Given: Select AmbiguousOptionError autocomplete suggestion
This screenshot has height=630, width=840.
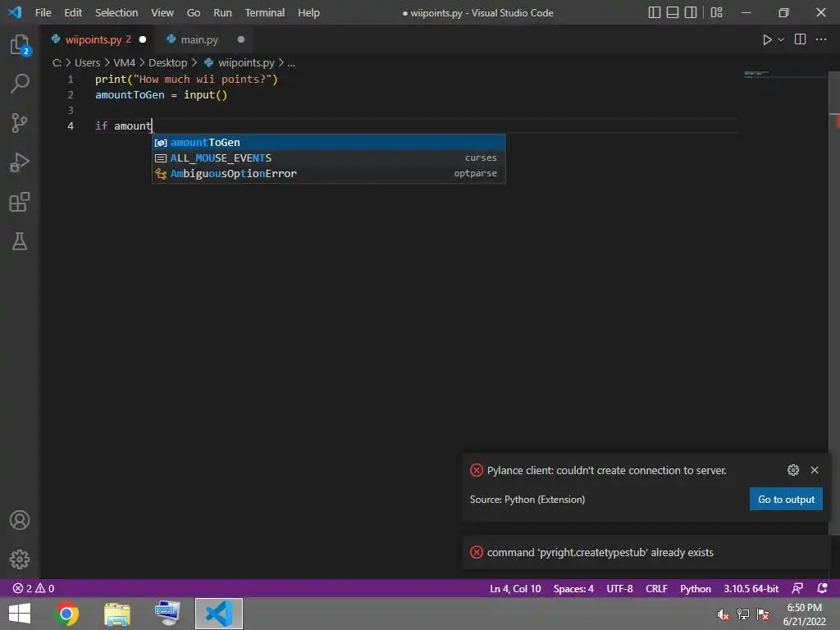Looking at the screenshot, I should [x=328, y=174].
